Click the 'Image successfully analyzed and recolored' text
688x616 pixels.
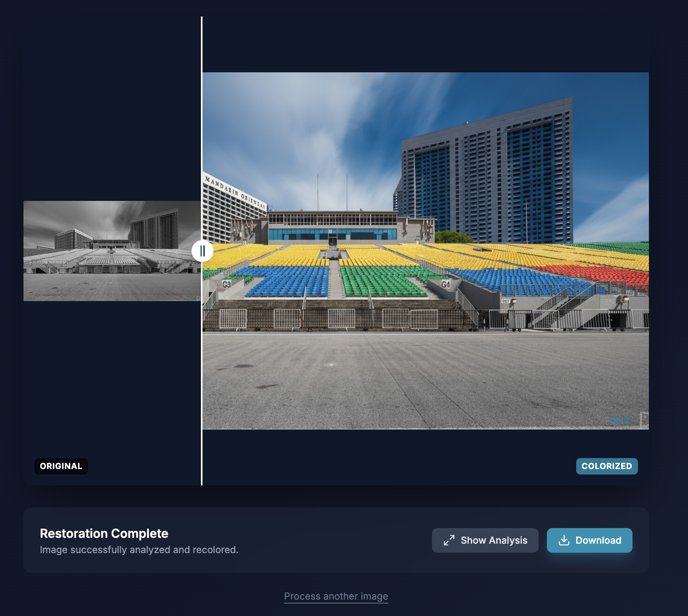(139, 550)
